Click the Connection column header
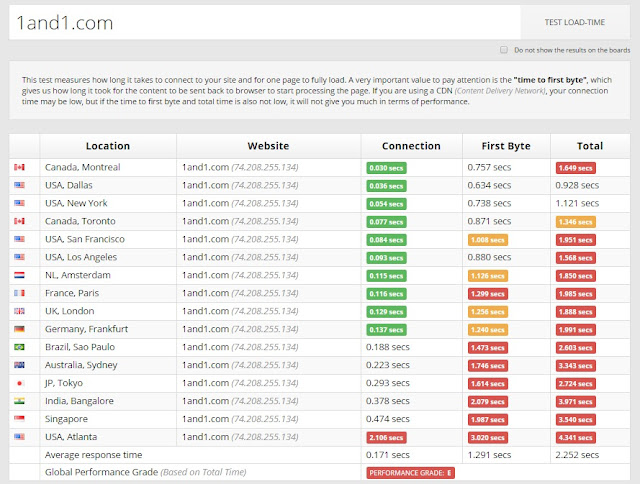 pos(411,146)
